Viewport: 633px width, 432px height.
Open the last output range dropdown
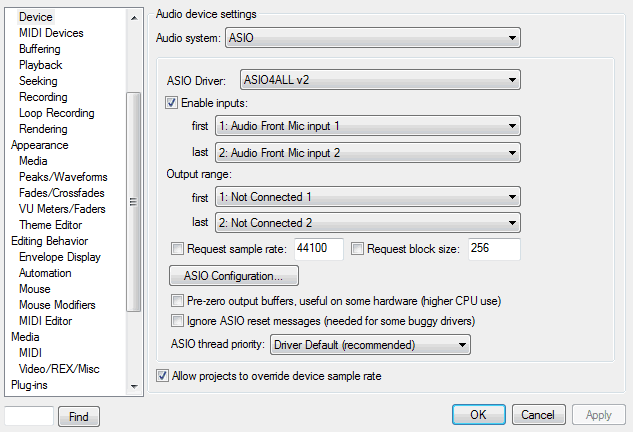click(367, 223)
